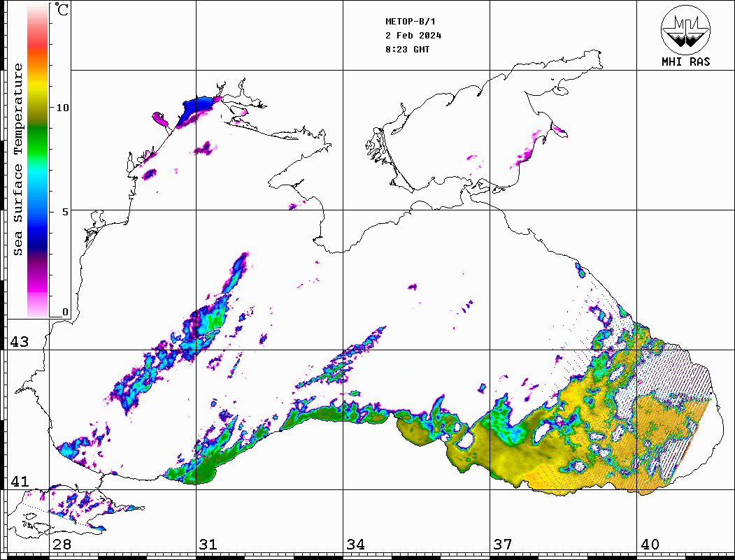Click the date 2 Feb 2024
This screenshot has height=560, width=735.
[x=413, y=36]
